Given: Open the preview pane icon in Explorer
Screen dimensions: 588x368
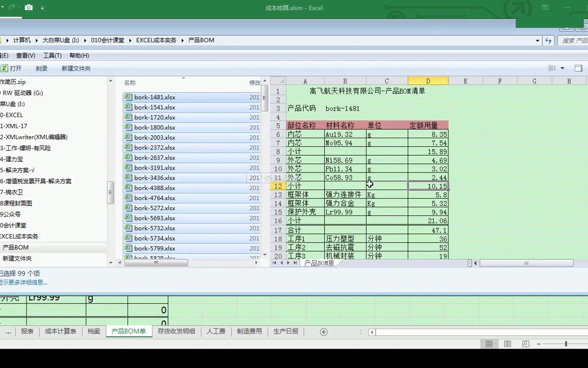Looking at the screenshot, I should click(x=578, y=68).
